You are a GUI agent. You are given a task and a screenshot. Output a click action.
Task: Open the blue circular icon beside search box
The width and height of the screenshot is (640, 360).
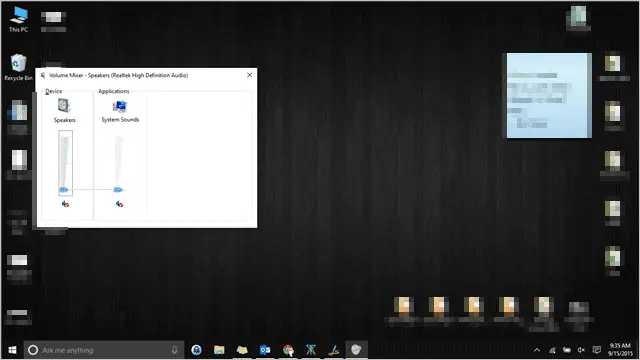click(x=196, y=350)
